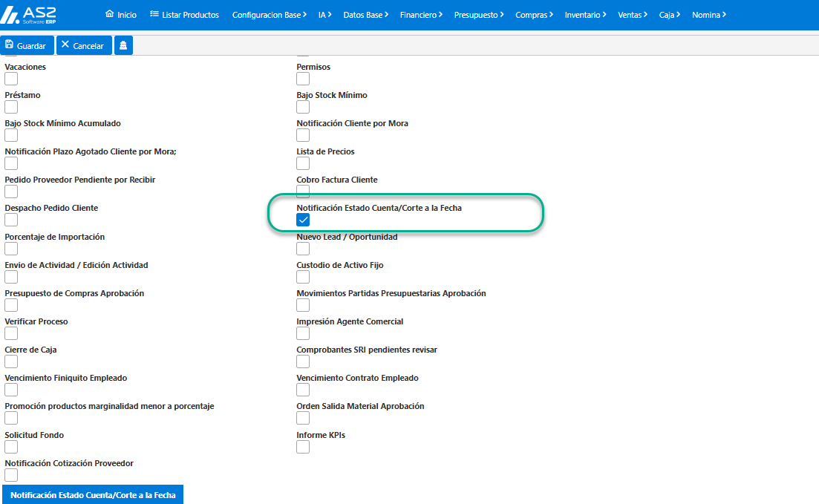Tick the Cierre de Caja checkbox
The width and height of the screenshot is (819, 504).
(x=11, y=361)
